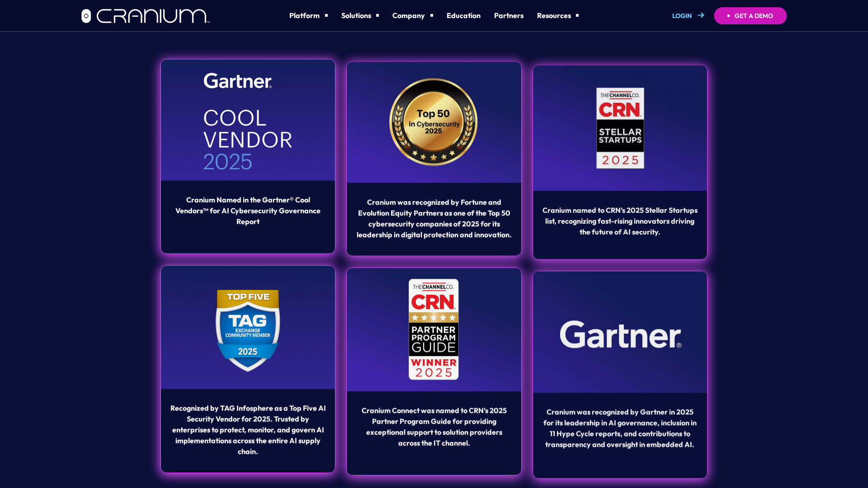Click the Fortune Top 50 cybersecurity description text
868x488 pixels.
434,218
